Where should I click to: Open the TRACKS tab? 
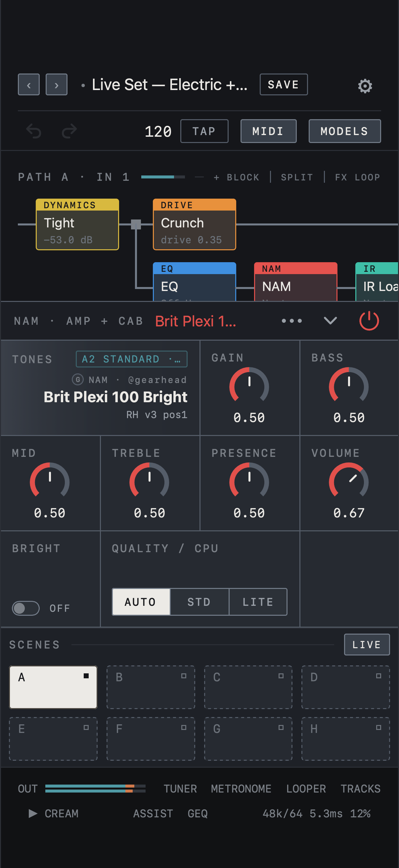(361, 789)
